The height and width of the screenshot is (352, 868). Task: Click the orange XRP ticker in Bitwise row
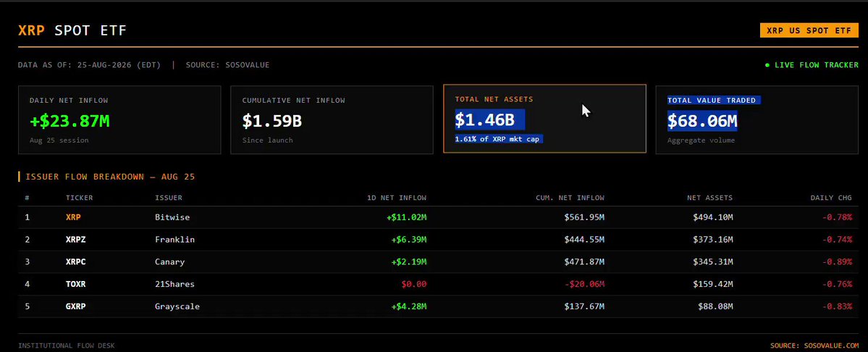pyautogui.click(x=73, y=217)
